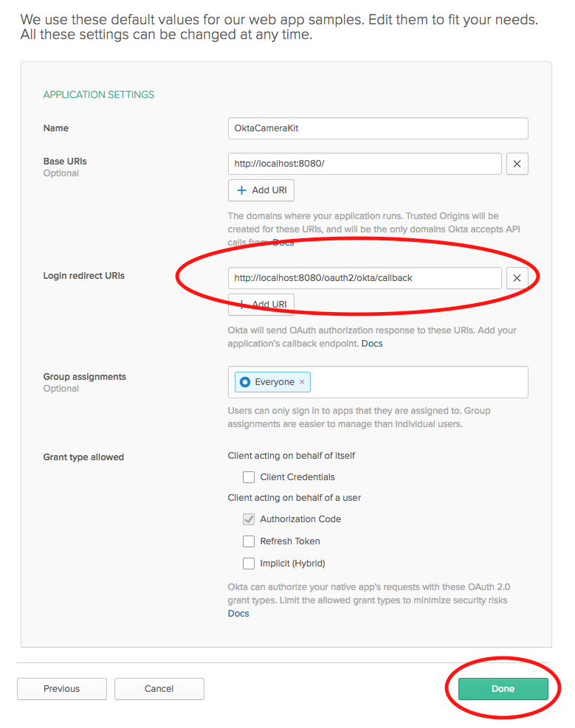Enable the Client Credentials checkbox

pos(249,477)
